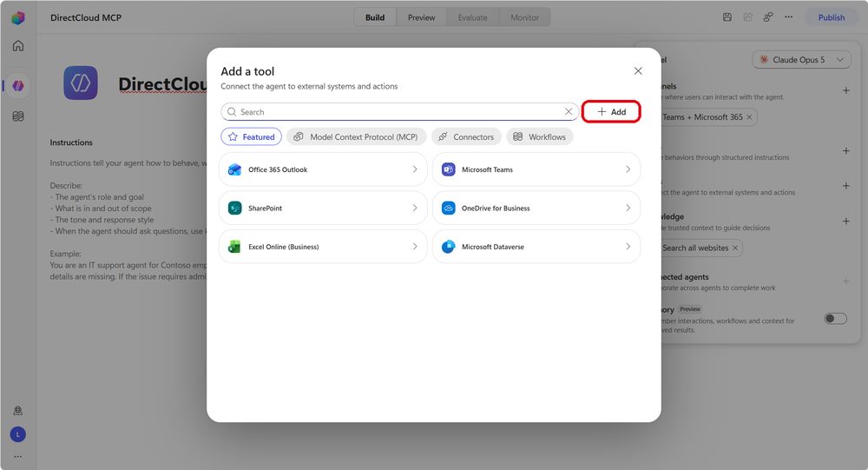Open the Claude Opus 5 model dropdown
This screenshot has width=868, height=470.
click(801, 59)
